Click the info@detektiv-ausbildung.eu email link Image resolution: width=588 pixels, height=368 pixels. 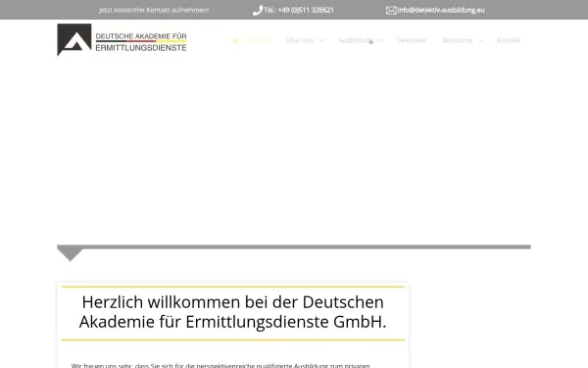click(441, 10)
